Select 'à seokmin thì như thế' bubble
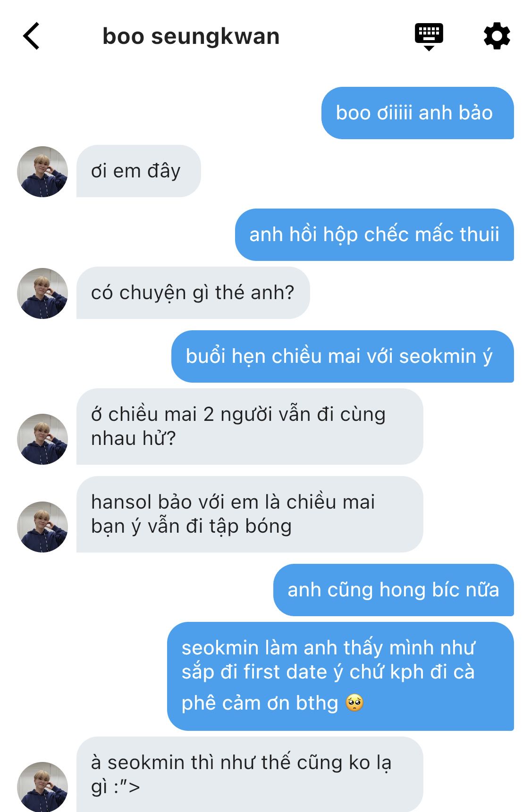 [250, 774]
